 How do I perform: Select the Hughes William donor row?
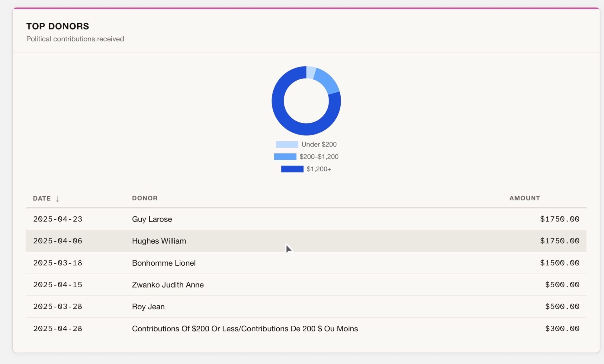[x=159, y=241]
